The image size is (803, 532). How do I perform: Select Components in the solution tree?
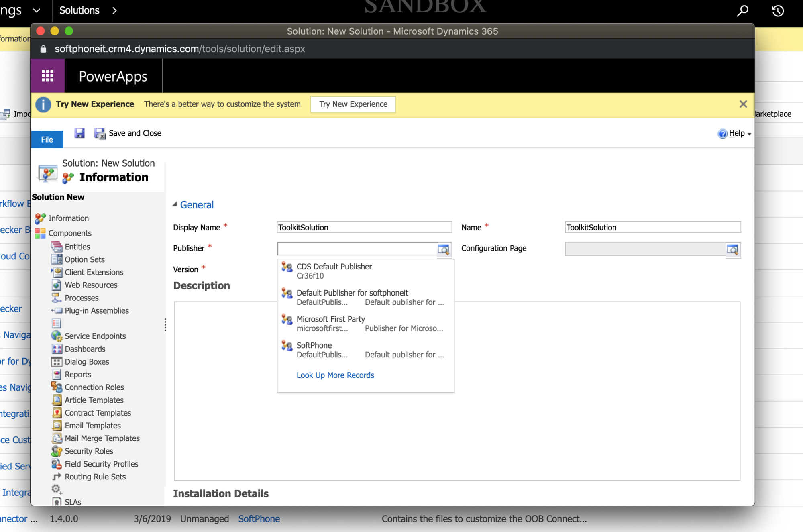70,233
